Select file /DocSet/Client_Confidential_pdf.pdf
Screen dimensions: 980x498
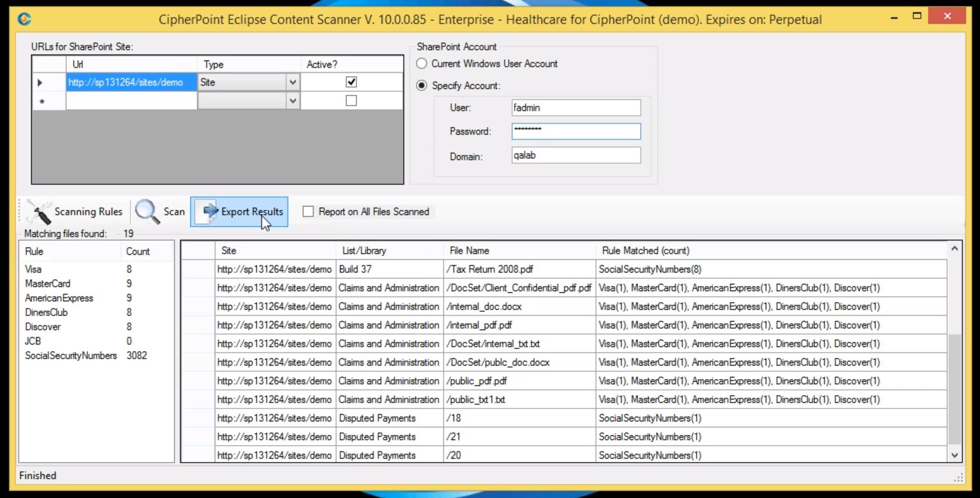click(518, 288)
